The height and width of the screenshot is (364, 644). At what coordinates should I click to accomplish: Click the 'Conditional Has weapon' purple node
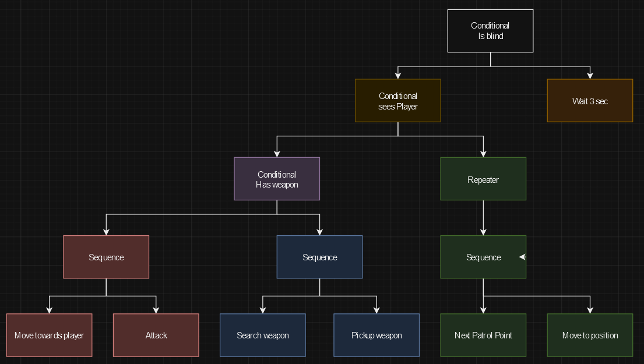click(277, 179)
